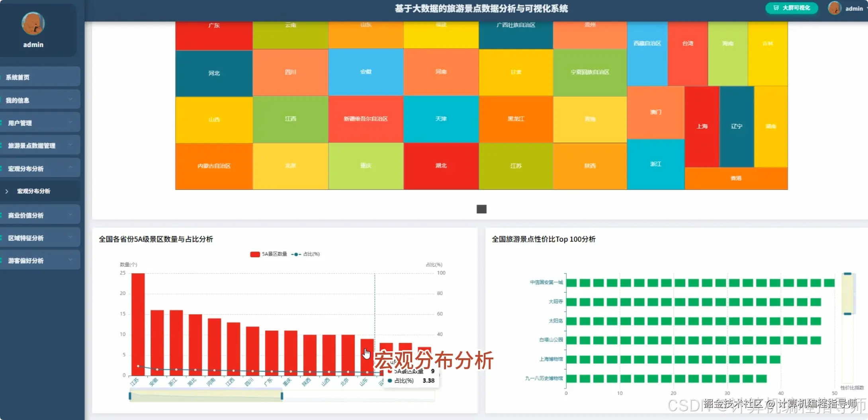Select the 江苏 treemap block
Screen dimensions: 868x420
(516, 166)
